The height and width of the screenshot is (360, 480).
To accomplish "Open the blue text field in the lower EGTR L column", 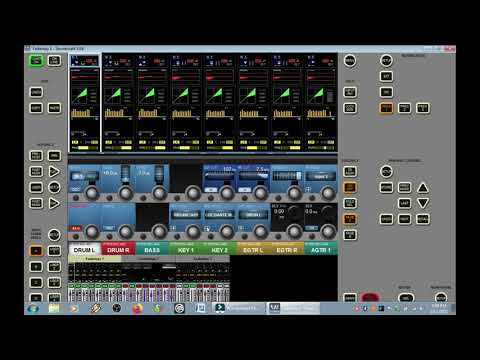I will (253, 215).
